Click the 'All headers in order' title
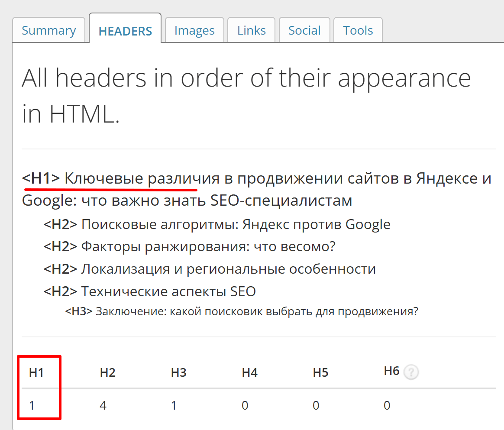 (x=246, y=96)
